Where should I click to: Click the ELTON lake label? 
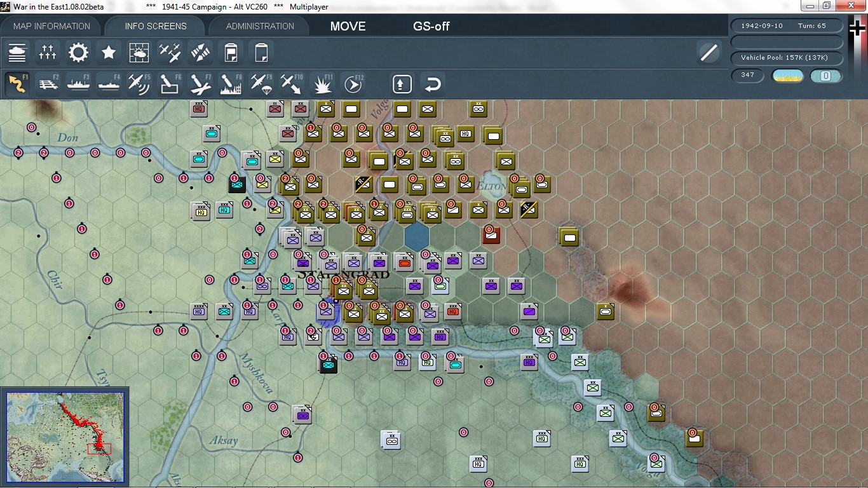coord(491,187)
